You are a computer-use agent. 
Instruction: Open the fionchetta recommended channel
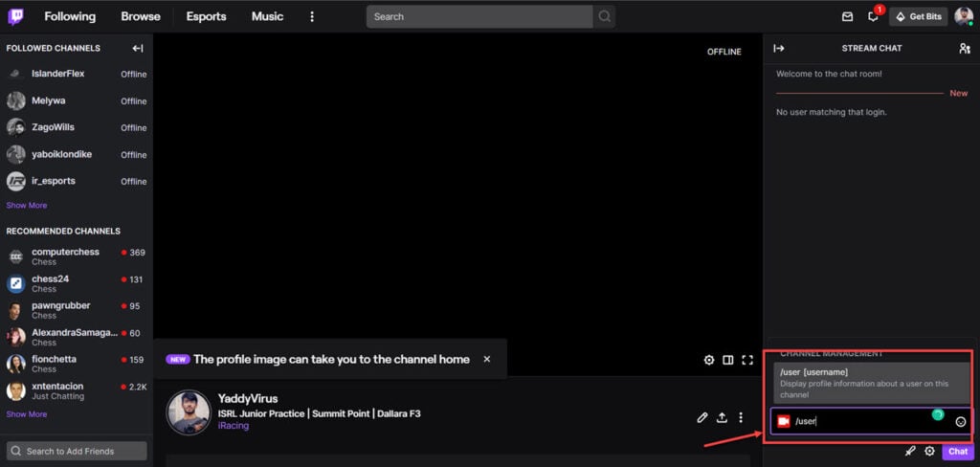[77, 364]
